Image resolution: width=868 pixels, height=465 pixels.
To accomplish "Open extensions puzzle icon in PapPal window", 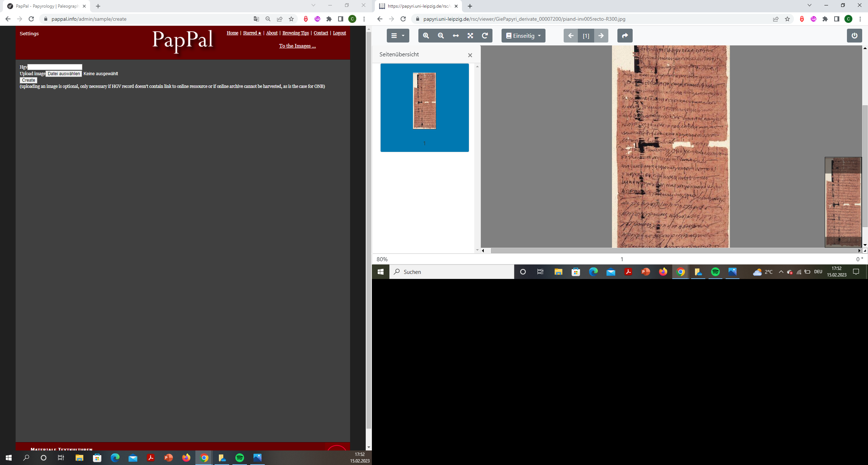I will [329, 19].
